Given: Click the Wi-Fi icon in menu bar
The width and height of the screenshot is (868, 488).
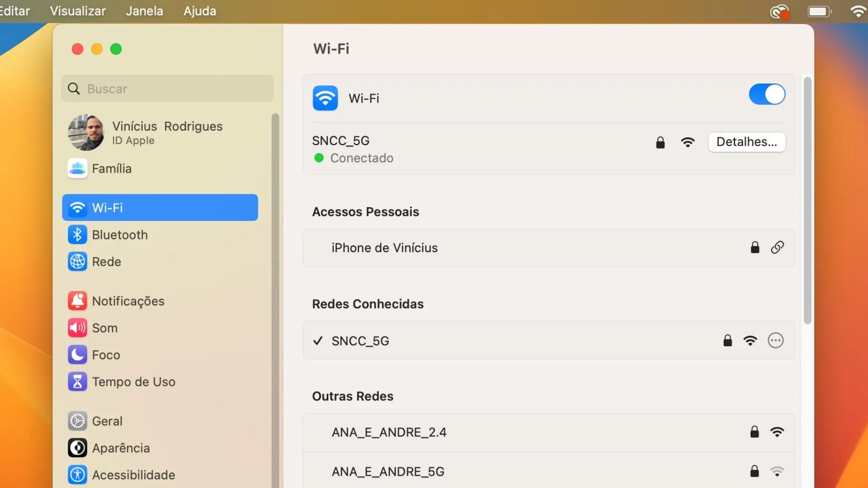Looking at the screenshot, I should (x=858, y=11).
